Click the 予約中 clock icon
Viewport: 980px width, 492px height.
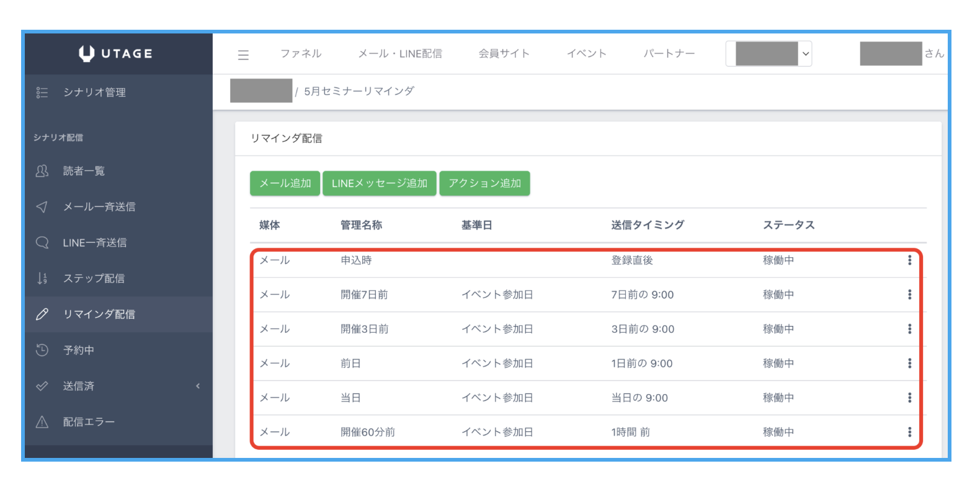[x=42, y=350]
